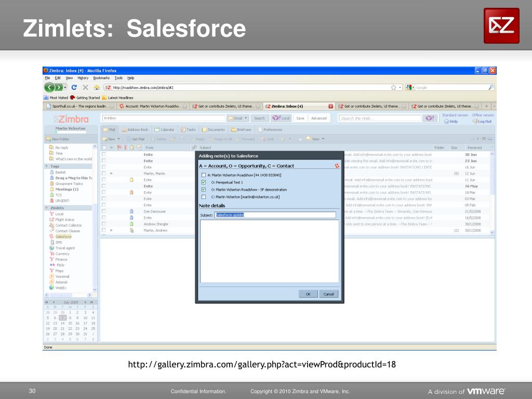Switch to the Address Book tab
The height and width of the screenshot is (399, 532).
(135, 129)
